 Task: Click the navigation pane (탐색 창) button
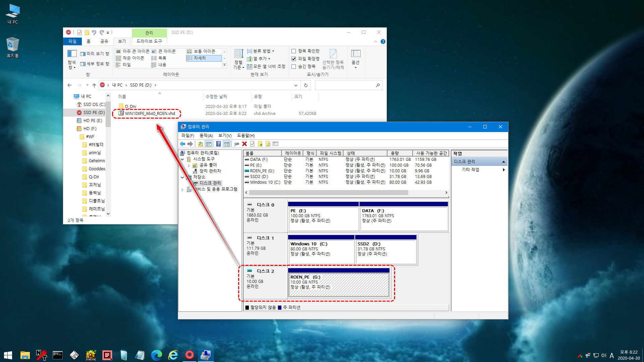coord(72,59)
